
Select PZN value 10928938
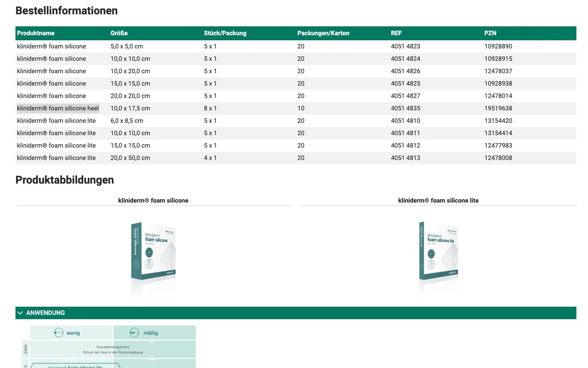[498, 84]
